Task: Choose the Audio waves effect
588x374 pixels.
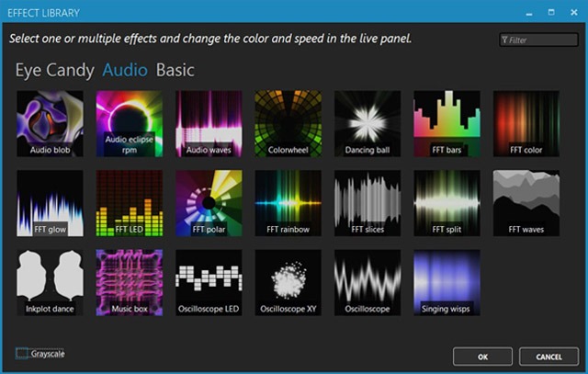Action: point(209,123)
